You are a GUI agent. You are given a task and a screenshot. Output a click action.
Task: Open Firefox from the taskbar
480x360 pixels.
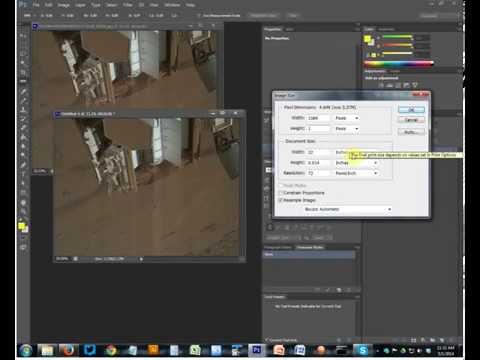coord(68,350)
